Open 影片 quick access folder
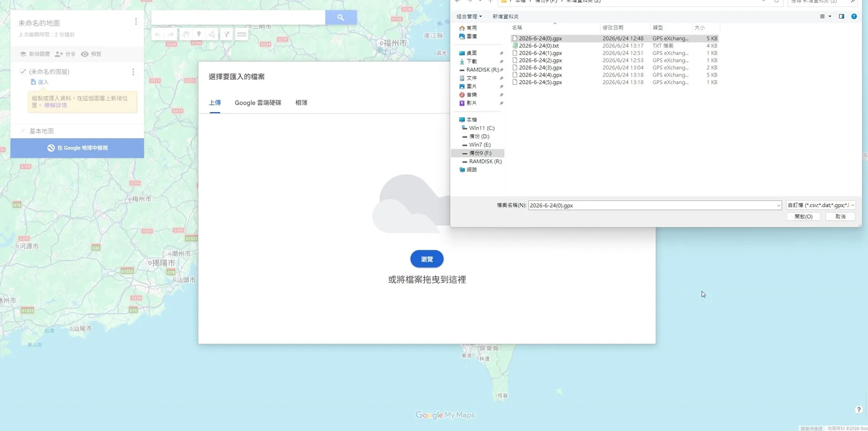Screen dimensions: 868x431 coord(472,103)
